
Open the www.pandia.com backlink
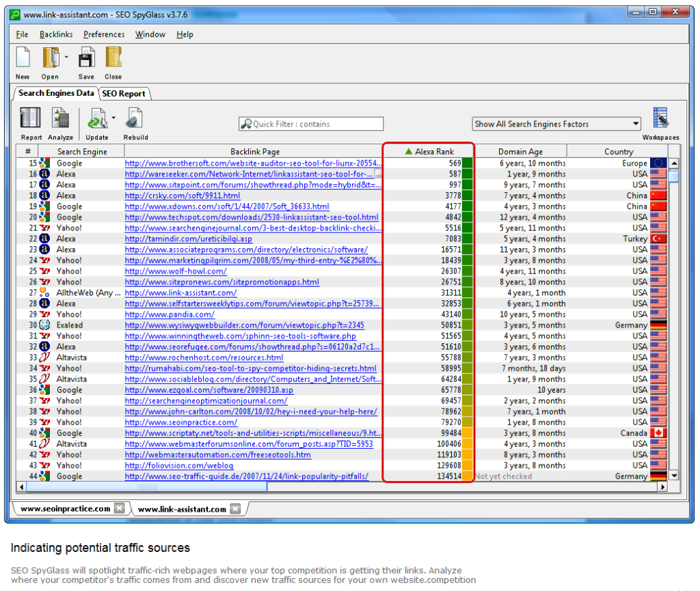tap(170, 314)
